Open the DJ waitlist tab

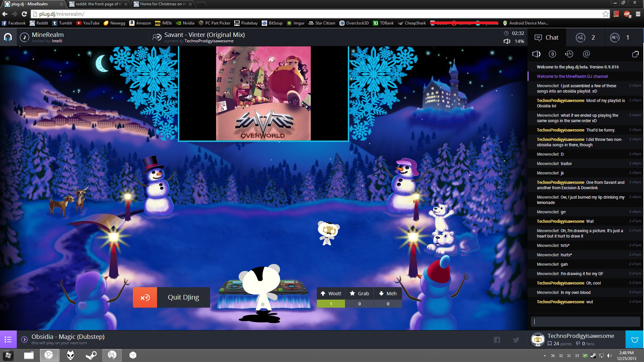[620, 38]
